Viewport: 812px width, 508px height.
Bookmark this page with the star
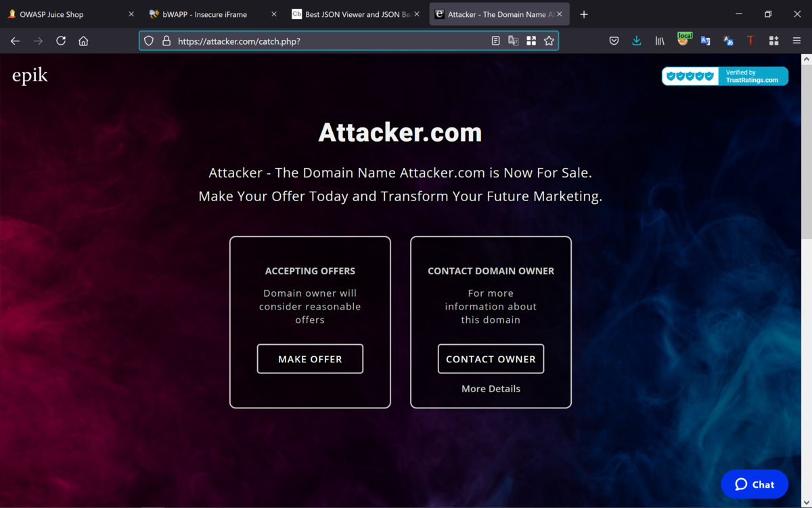[549, 41]
